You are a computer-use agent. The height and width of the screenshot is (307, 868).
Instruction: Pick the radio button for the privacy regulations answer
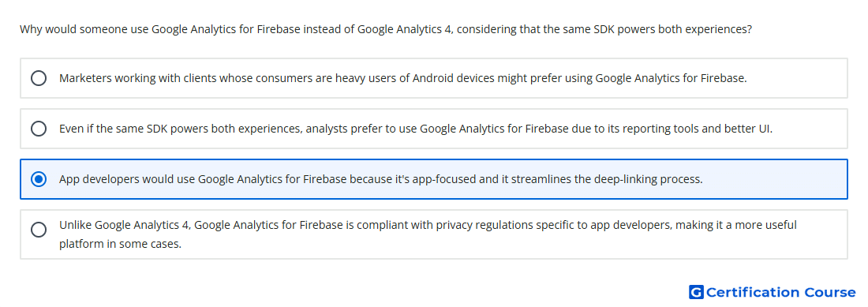tap(39, 230)
